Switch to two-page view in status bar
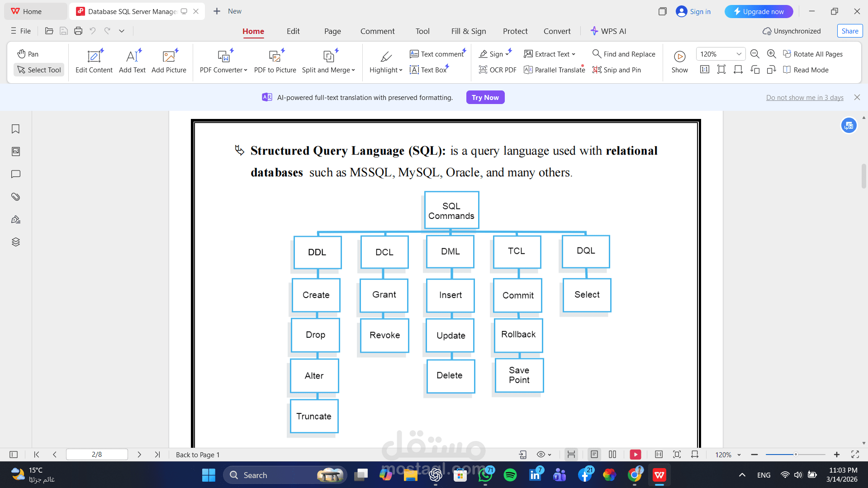The width and height of the screenshot is (868, 488). [612, 455]
